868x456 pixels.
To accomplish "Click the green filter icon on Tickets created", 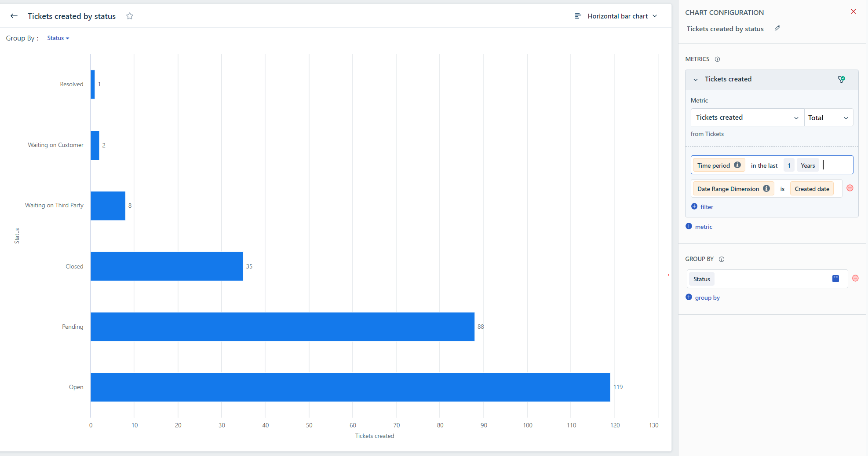I will tap(841, 80).
